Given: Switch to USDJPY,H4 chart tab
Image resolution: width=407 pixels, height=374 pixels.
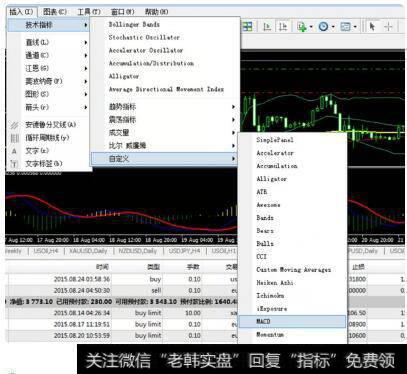Looking at the screenshot, I should coord(185,251).
